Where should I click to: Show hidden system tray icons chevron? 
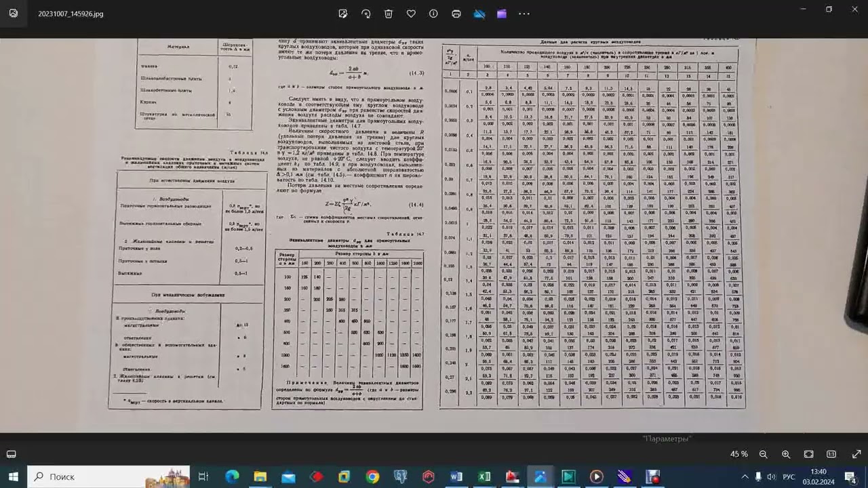745,476
